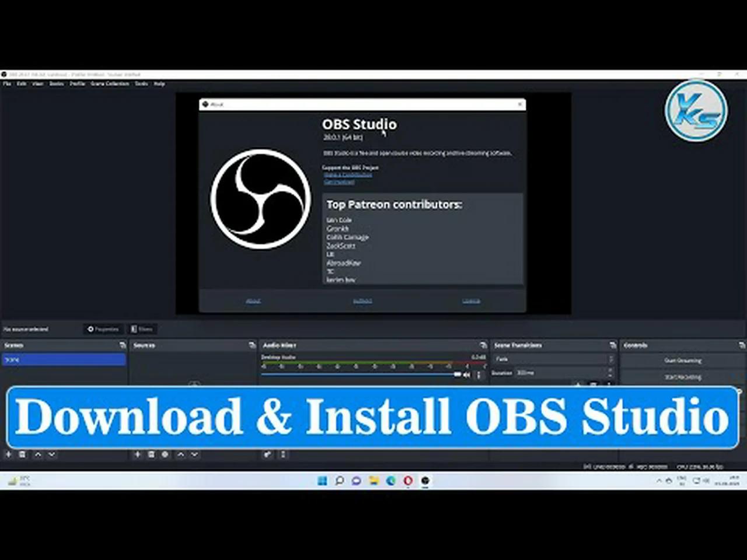Move scene up with the up-arrow icon
The width and height of the screenshot is (747, 560).
pos(37,454)
